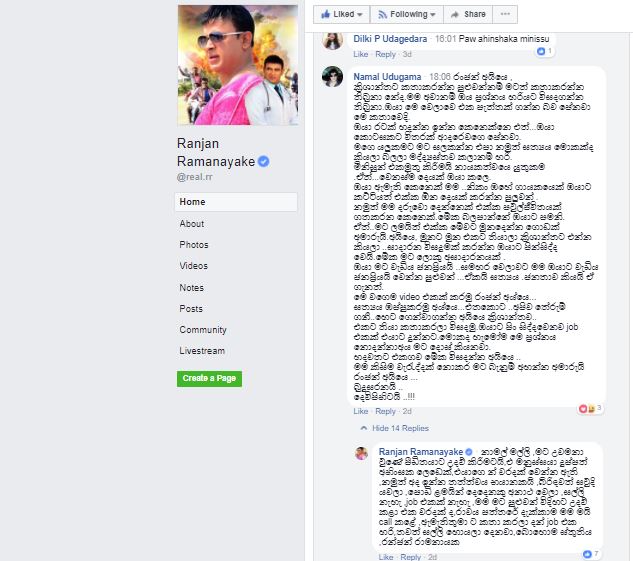633x561 pixels.
Task: Click the blue verified badge beside Ranjan Ramanayake
Action: point(264,161)
